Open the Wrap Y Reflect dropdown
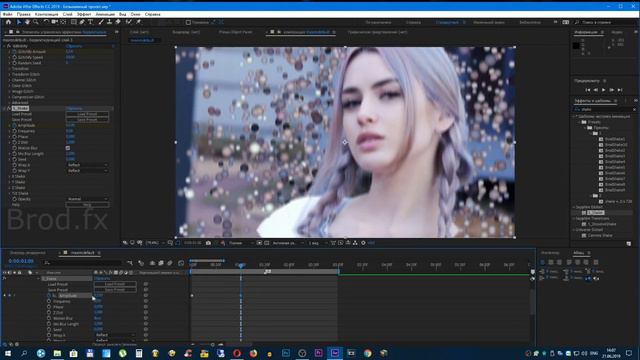Viewport: 640px width, 360px height. [x=87, y=171]
